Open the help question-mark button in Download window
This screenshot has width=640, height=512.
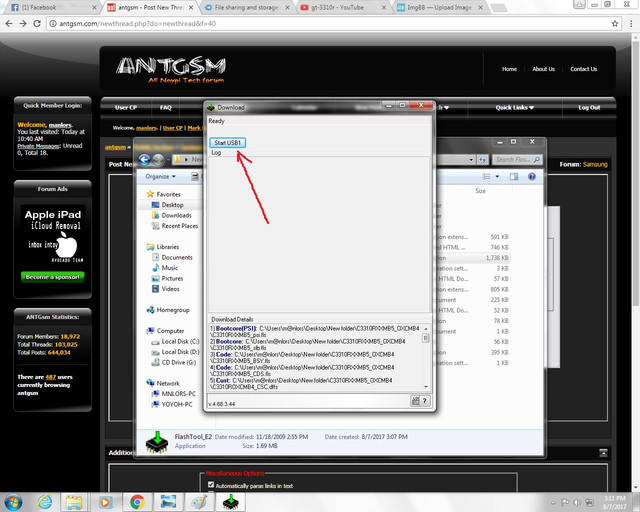click(425, 401)
